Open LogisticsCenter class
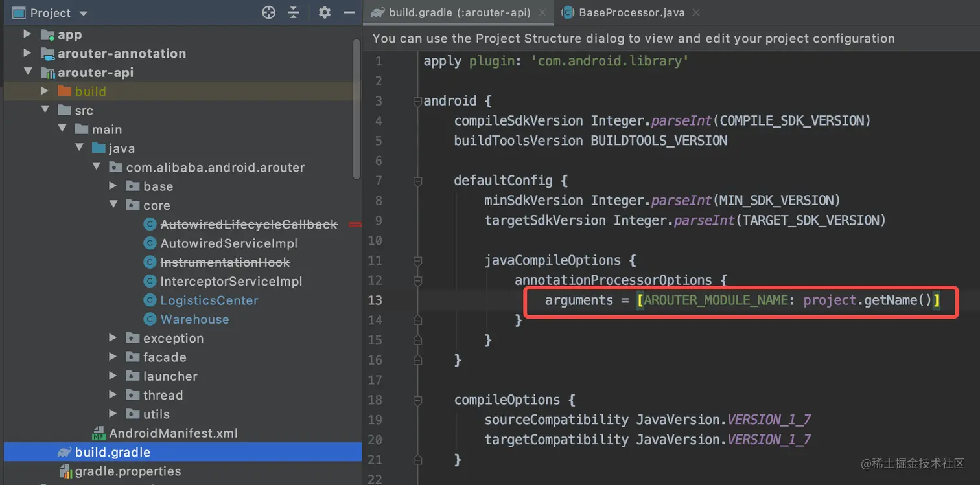Screen dimensions: 980x485 209,300
